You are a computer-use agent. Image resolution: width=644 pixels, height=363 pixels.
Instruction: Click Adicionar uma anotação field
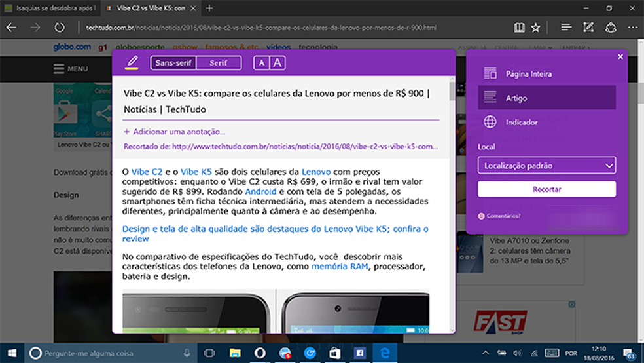pyautogui.click(x=175, y=132)
